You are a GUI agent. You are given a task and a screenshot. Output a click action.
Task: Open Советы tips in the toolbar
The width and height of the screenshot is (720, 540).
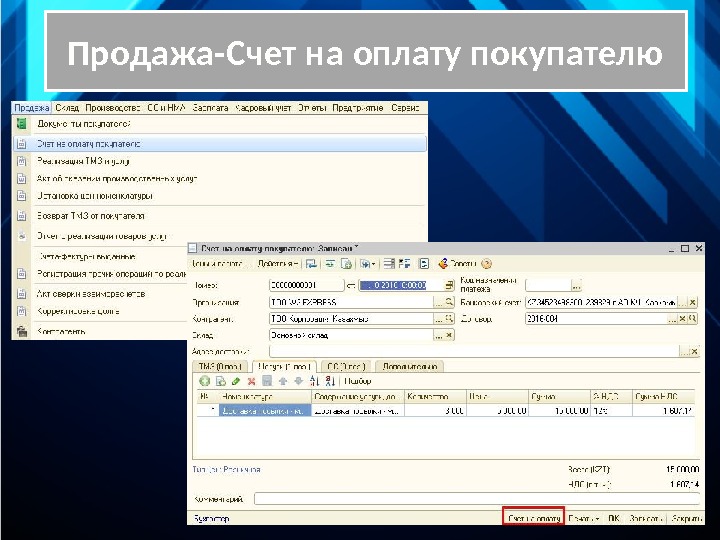(457, 264)
